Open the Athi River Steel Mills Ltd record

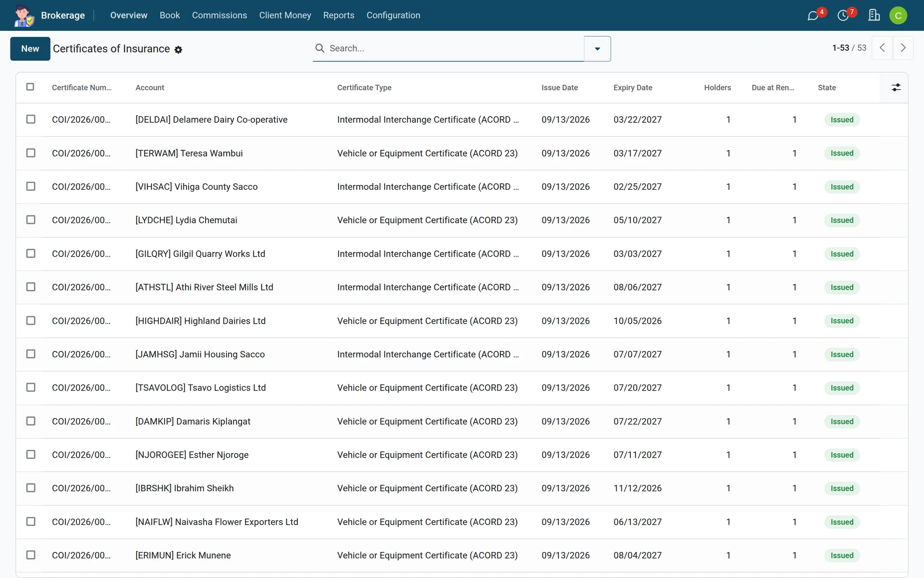coord(204,287)
